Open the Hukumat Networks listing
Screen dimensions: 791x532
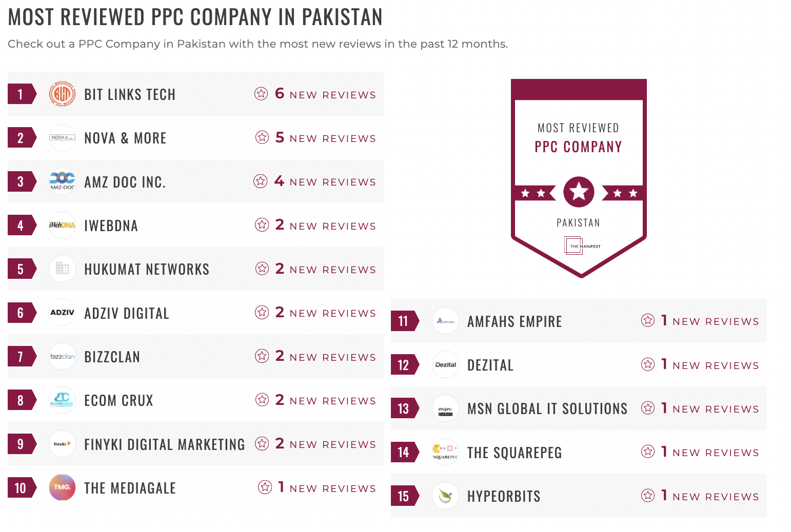[x=147, y=270]
